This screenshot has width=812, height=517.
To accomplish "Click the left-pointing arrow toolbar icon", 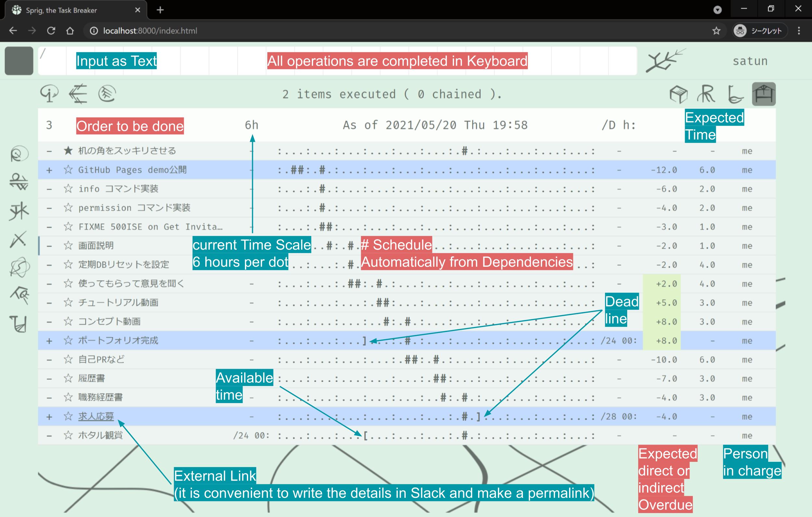I will 78,94.
